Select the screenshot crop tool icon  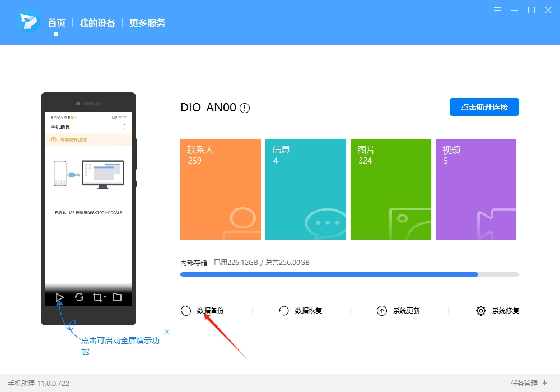(x=98, y=297)
